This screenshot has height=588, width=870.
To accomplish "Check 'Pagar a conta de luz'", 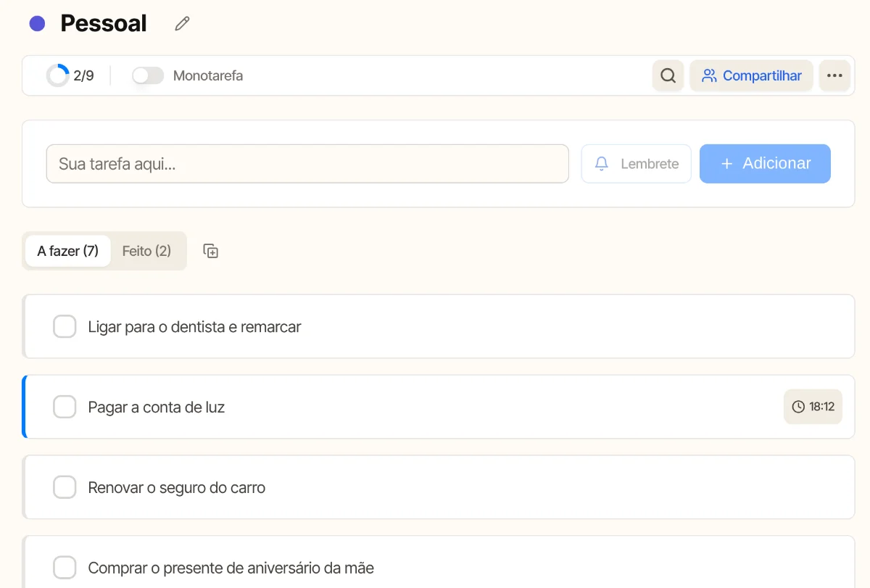I will 65,407.
